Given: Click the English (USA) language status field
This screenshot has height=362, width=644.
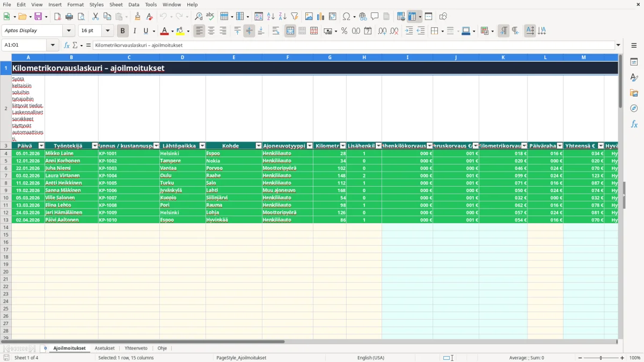Looking at the screenshot, I should (371, 358).
